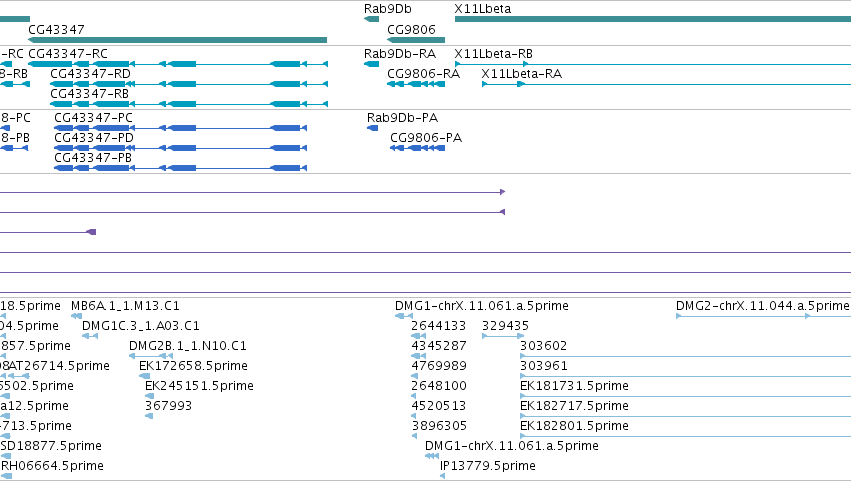The height and width of the screenshot is (481, 851).
Task: Click the CG43347-PC protein label
Action: click(x=93, y=118)
